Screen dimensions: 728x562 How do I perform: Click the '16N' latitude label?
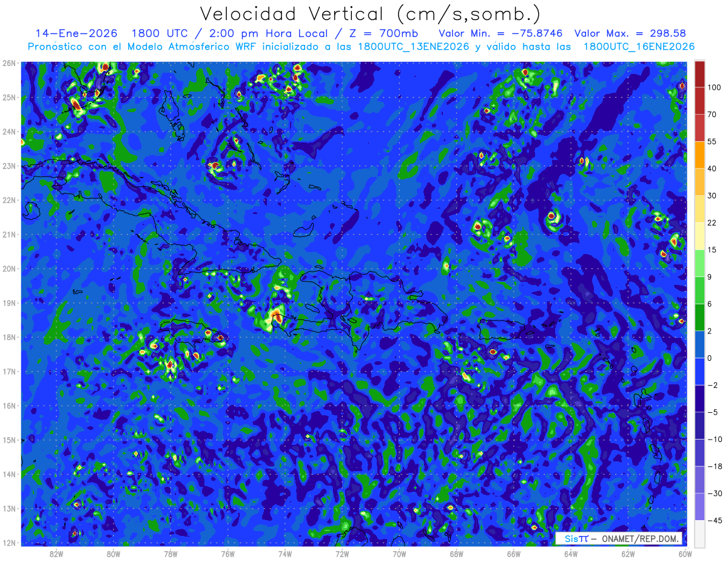[9, 406]
